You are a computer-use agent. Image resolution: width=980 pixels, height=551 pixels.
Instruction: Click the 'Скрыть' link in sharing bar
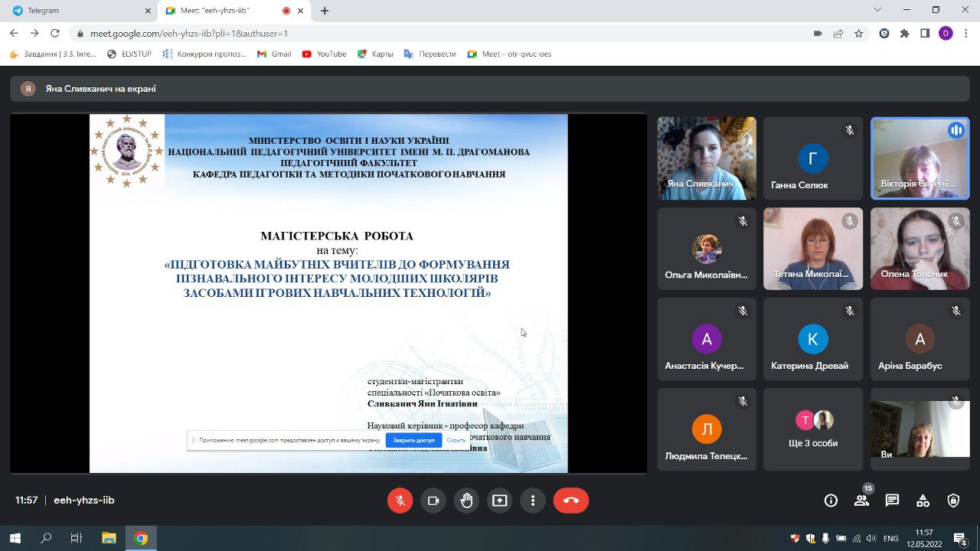[456, 440]
